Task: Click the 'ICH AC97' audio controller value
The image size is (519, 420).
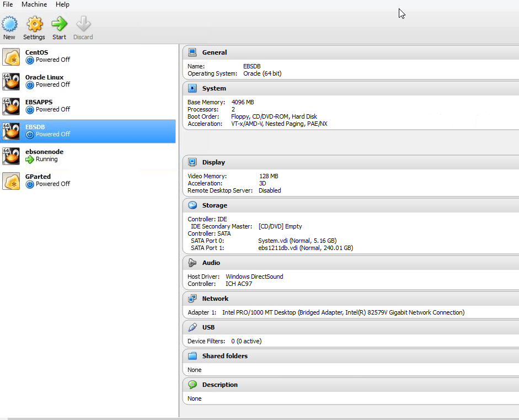Action: click(239, 284)
